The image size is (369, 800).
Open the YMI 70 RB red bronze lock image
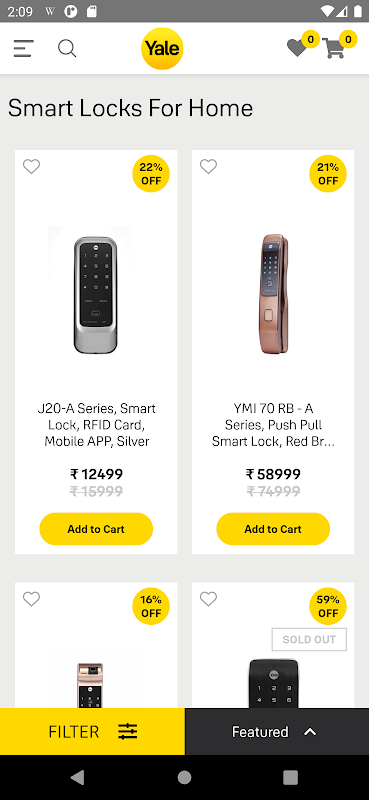(273, 294)
